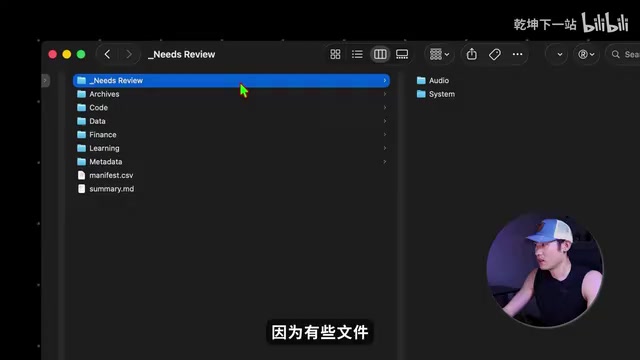Minimize the window with yellow button
Viewport: 640px width, 360px height.
tap(67, 54)
